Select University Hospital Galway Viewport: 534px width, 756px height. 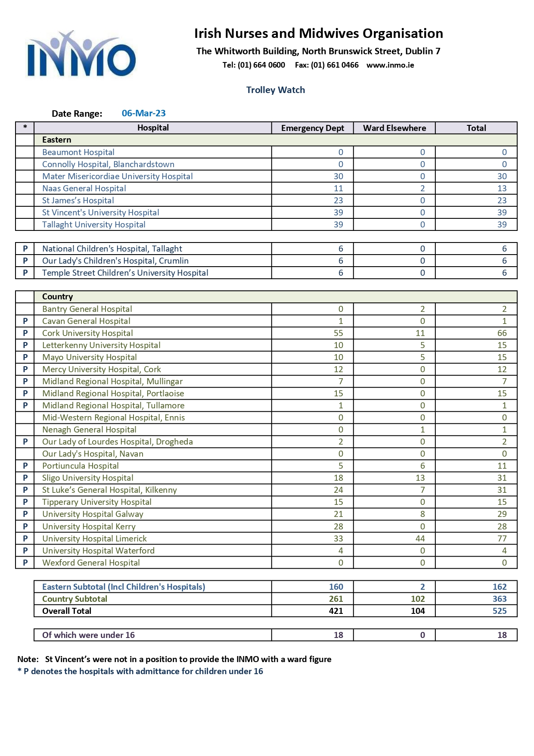[x=93, y=514]
